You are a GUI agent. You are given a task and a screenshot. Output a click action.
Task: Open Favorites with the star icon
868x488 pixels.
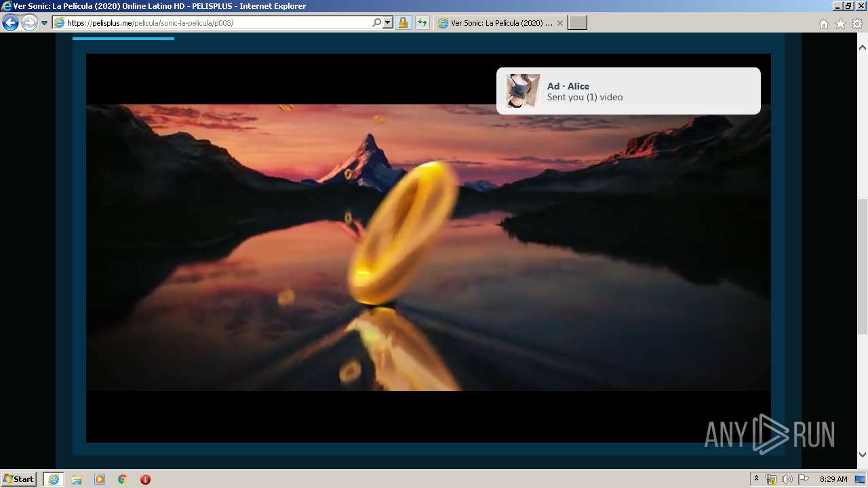[840, 24]
